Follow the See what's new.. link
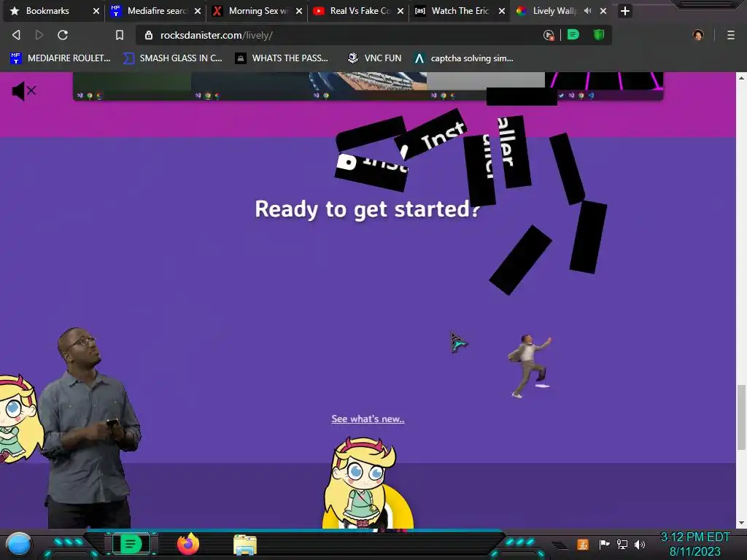 [x=368, y=419]
